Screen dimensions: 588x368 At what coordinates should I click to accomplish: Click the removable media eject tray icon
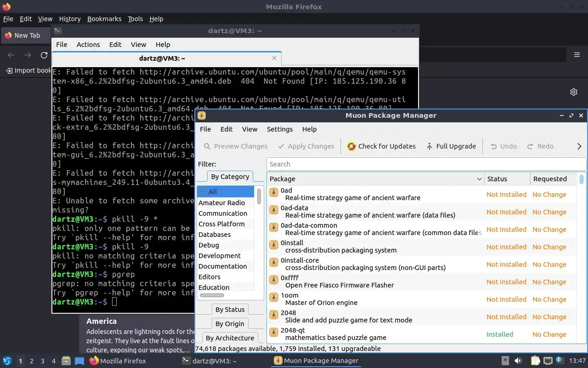tap(505, 361)
